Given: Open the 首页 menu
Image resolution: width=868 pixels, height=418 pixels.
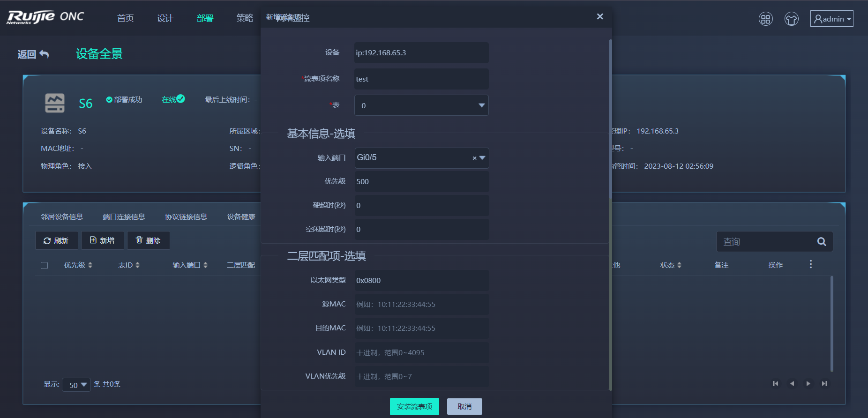Looking at the screenshot, I should click(126, 18).
